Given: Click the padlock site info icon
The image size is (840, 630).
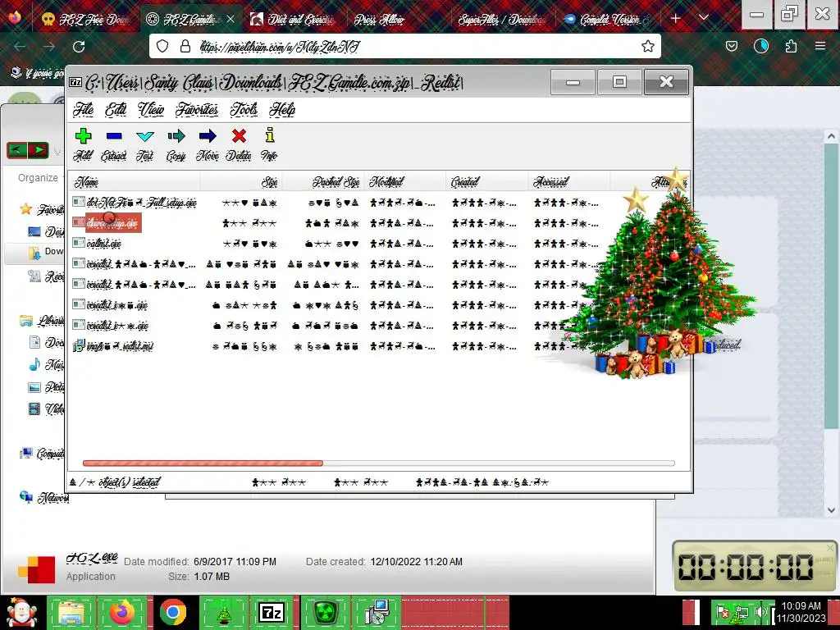Looking at the screenshot, I should [x=185, y=46].
